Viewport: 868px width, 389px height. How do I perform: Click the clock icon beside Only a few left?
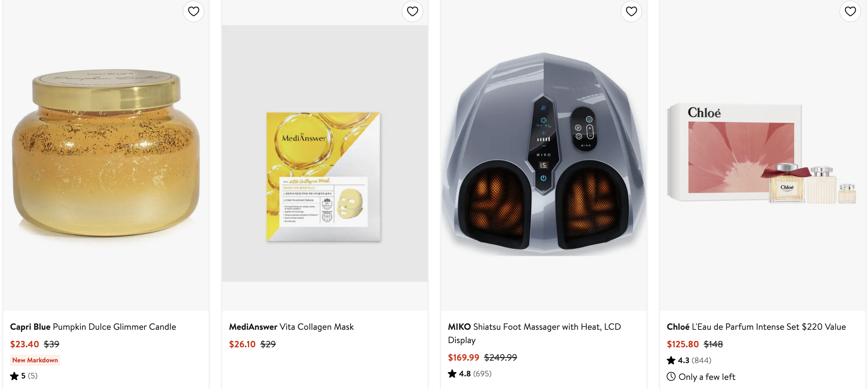click(671, 377)
